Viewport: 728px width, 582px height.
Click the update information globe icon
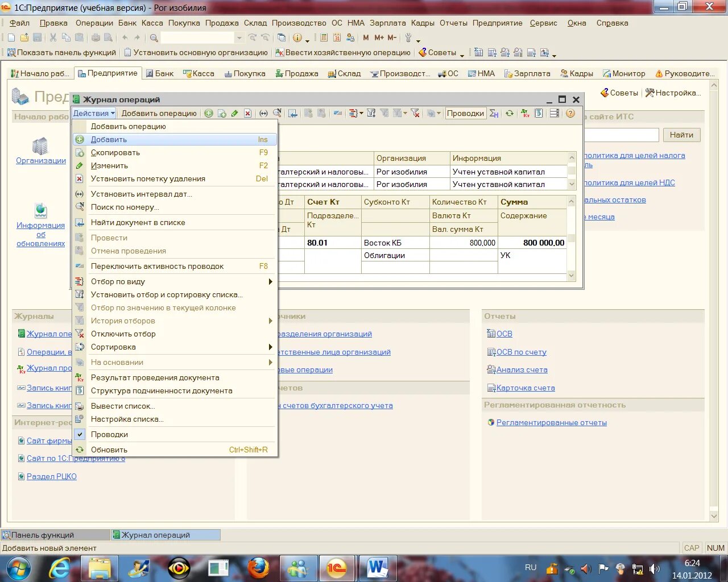(x=40, y=211)
